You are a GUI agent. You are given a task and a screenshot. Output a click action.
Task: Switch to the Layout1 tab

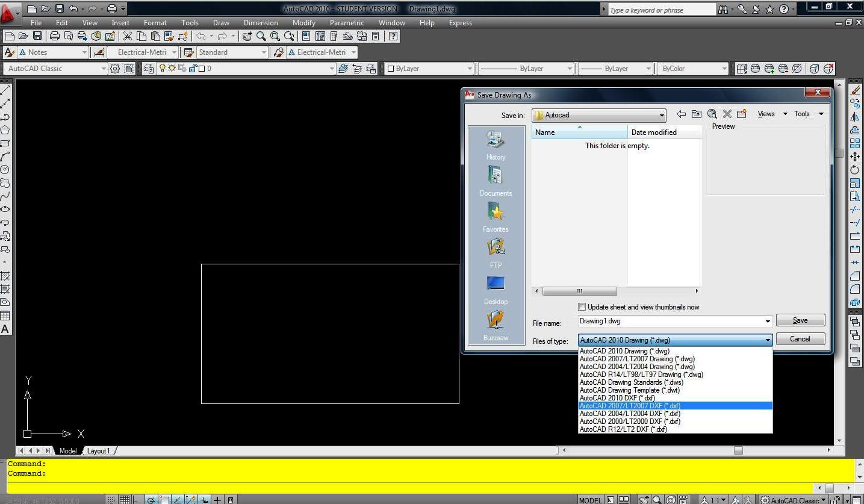point(99,450)
